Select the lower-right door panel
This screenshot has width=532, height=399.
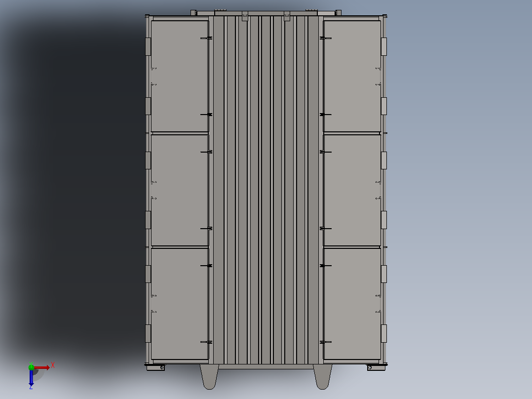click(352, 304)
